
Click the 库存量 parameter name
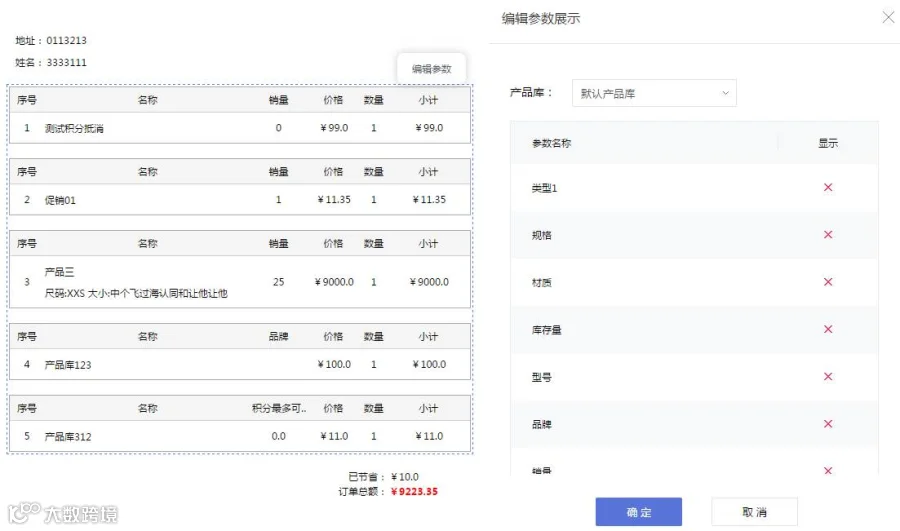pyautogui.click(x=546, y=330)
